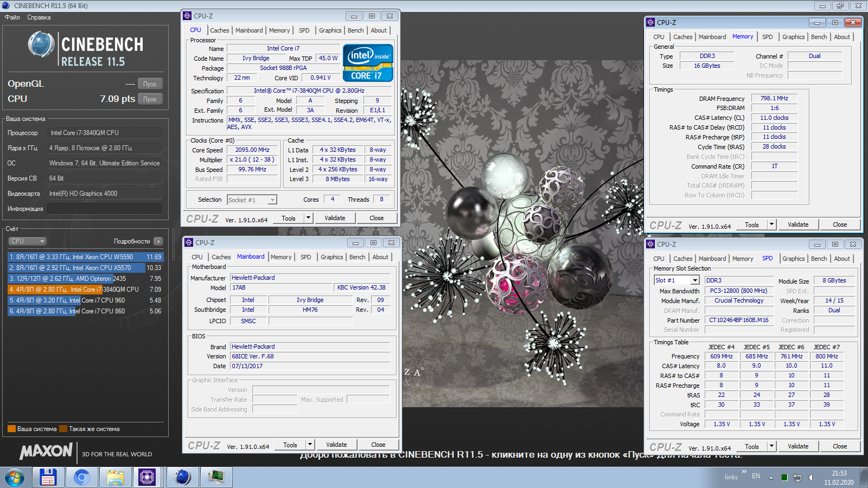
Task: Run the CPU test with its Пуск button
Action: click(150, 99)
